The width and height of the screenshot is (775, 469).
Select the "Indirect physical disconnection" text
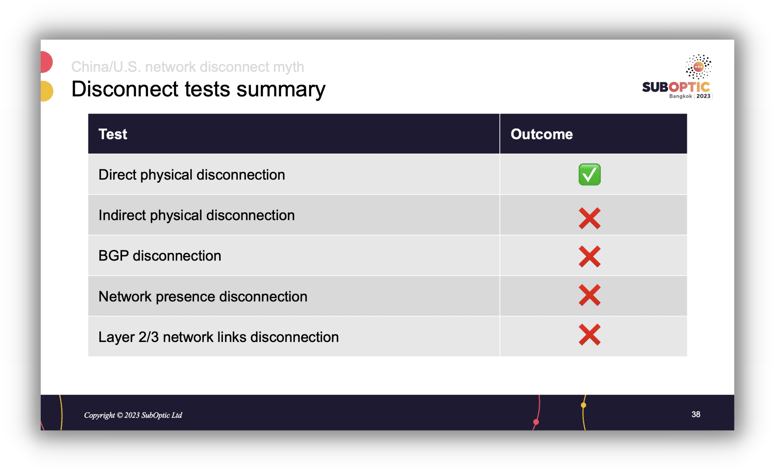pyautogui.click(x=196, y=216)
